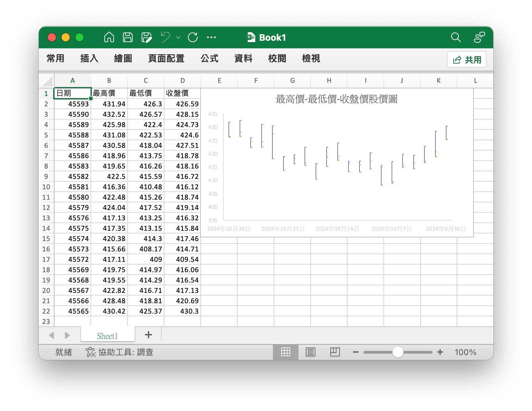Screen dimensions: 532x411
Task: Click the zoom in plus button
Action: [440, 352]
